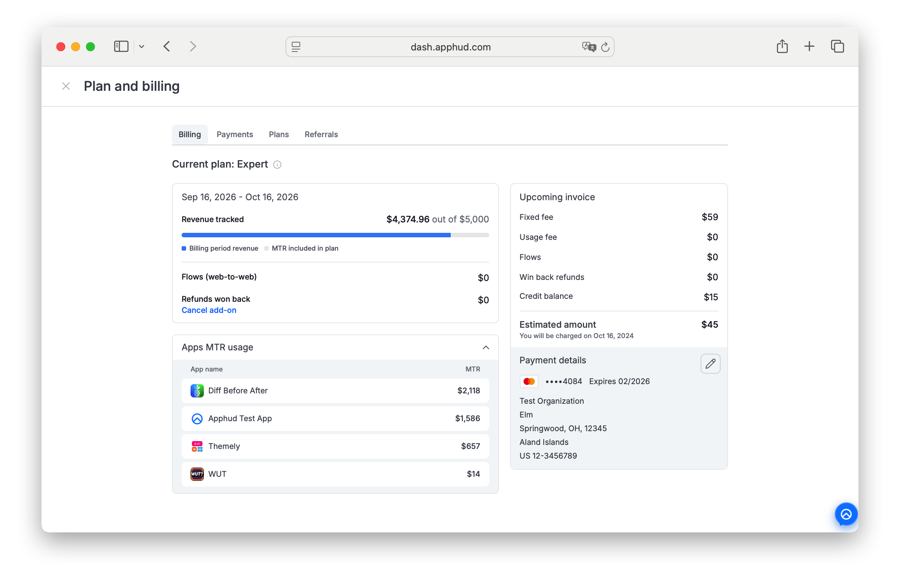Click the Refunds won back label
900x588 pixels.
215,299
